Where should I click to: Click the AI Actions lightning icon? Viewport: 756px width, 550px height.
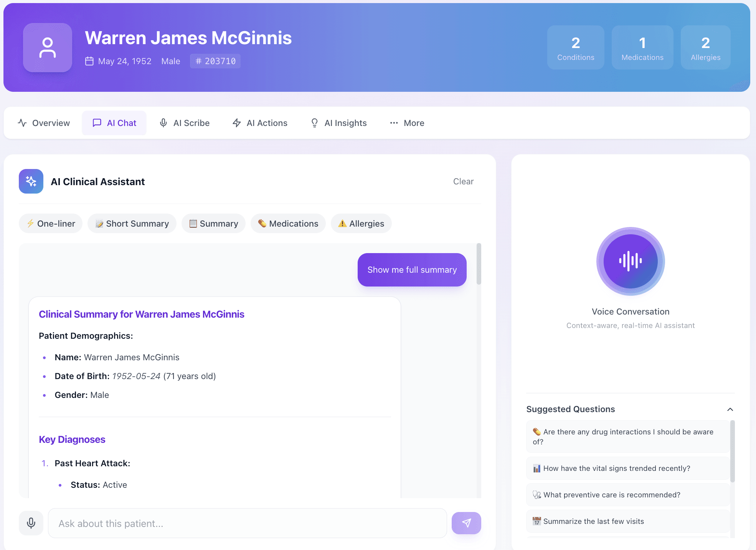(236, 123)
